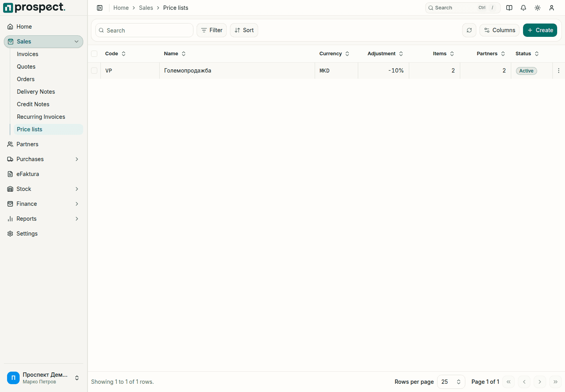This screenshot has height=392, width=565.
Task: Click the global search box
Action: [x=463, y=8]
